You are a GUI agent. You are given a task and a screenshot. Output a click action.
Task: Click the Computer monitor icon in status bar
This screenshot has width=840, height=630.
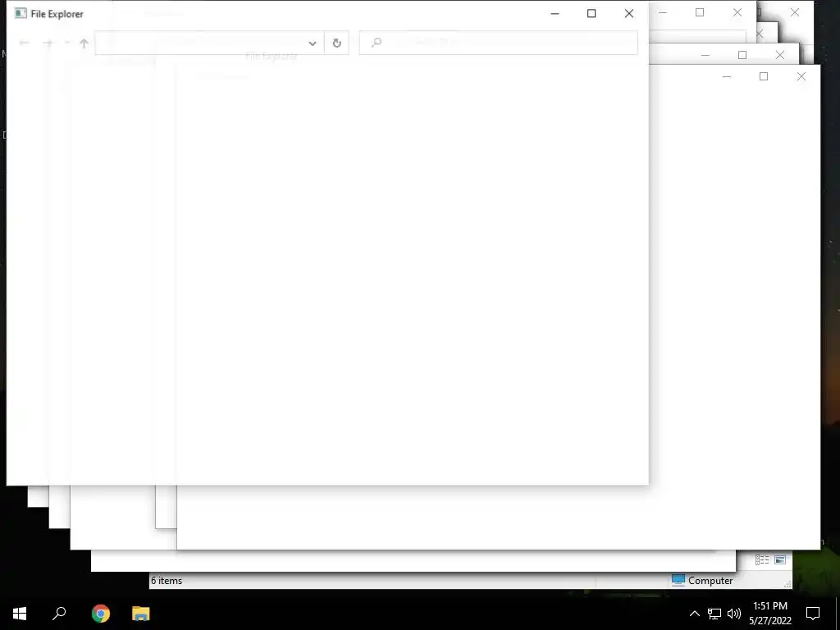(678, 580)
